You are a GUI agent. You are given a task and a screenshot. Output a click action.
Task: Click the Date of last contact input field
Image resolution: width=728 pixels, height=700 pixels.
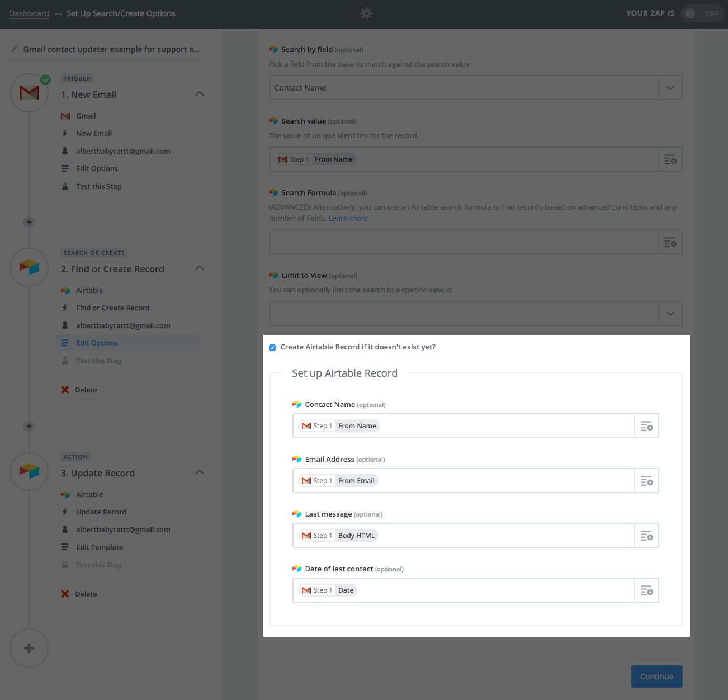point(464,590)
